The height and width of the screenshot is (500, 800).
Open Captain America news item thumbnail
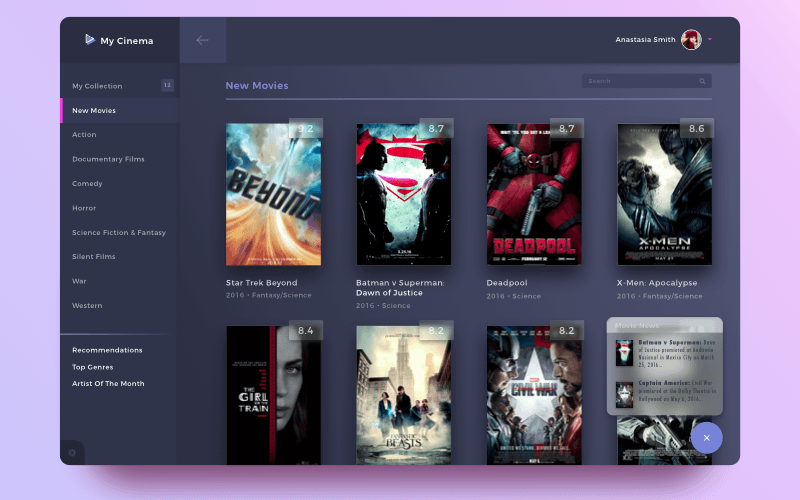click(x=624, y=395)
